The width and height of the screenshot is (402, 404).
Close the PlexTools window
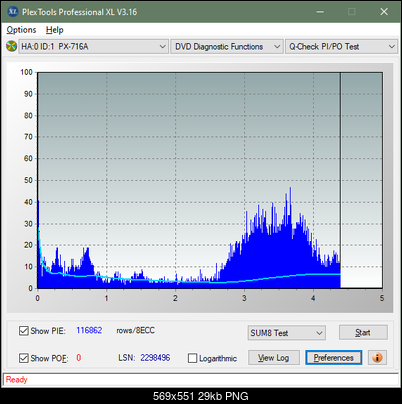[384, 12]
